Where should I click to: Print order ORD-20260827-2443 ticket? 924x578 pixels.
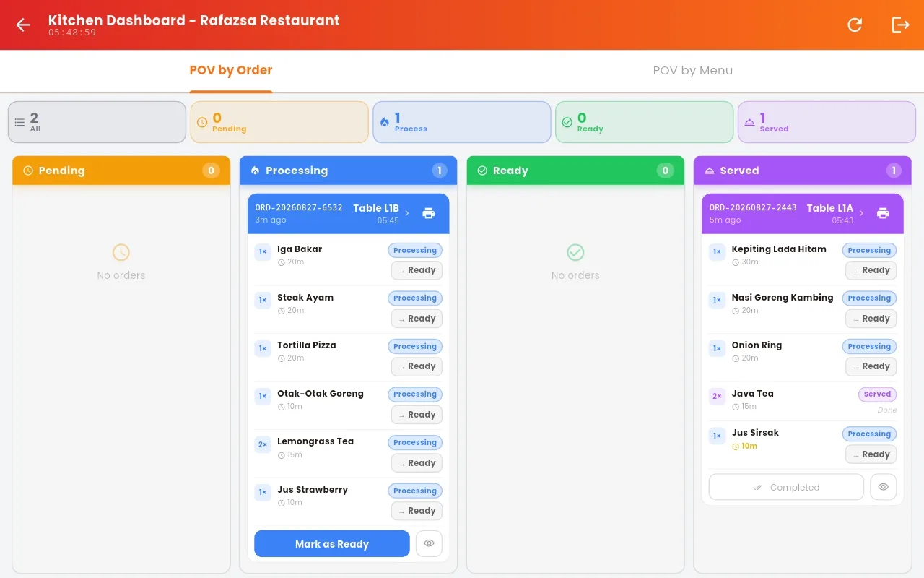pos(883,213)
